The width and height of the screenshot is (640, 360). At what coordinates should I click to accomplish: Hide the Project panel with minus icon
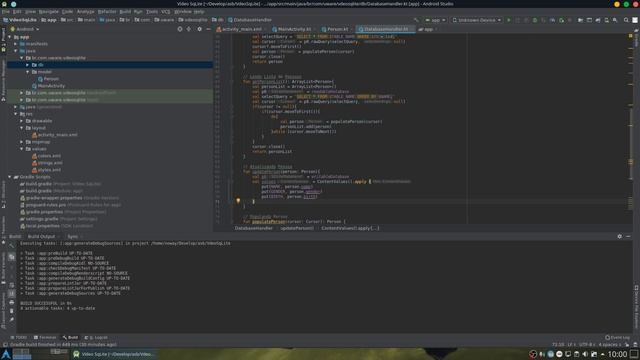coord(208,29)
